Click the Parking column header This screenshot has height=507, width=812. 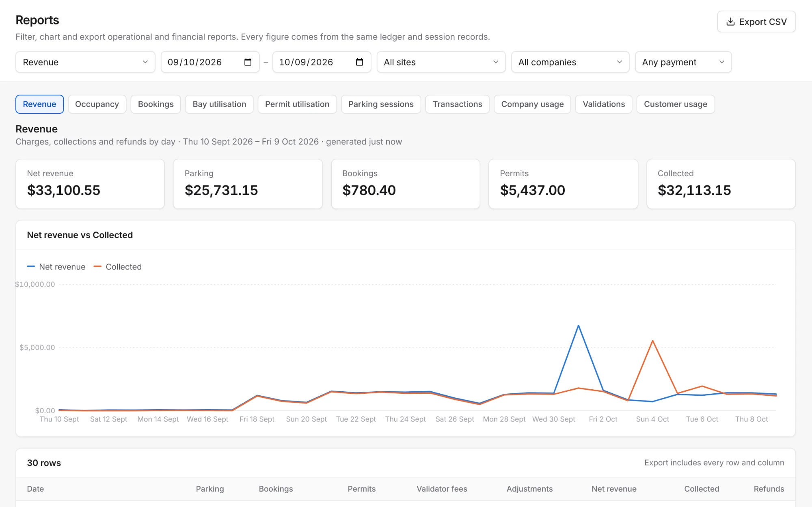tap(210, 489)
